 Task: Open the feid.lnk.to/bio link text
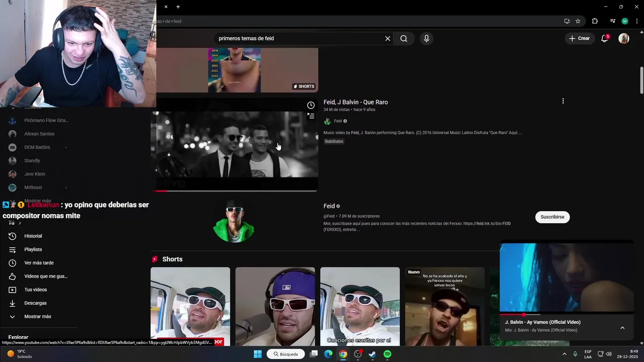482,224
